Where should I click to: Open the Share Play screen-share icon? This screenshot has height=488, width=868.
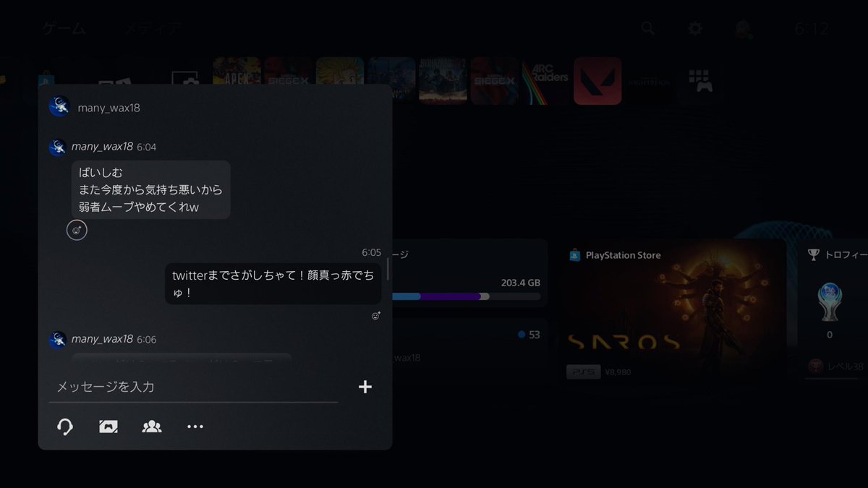[109, 427]
